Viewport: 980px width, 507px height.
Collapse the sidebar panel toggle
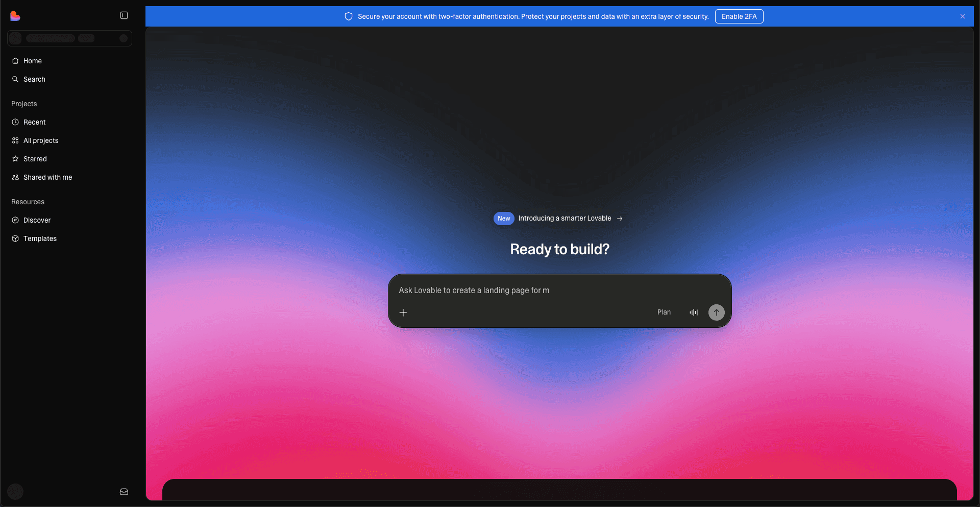(x=124, y=16)
